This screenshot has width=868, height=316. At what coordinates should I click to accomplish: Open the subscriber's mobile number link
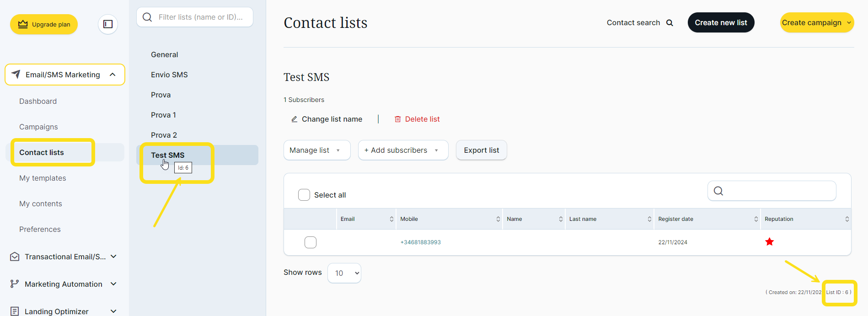point(420,242)
